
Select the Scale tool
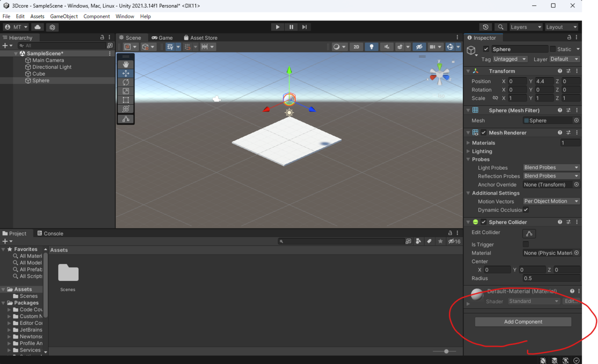point(126,91)
